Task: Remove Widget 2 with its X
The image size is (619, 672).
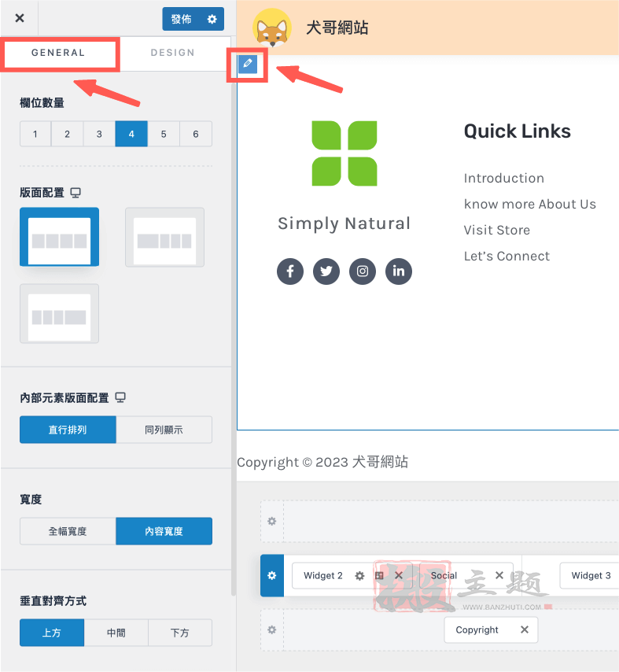Action: pos(399,575)
